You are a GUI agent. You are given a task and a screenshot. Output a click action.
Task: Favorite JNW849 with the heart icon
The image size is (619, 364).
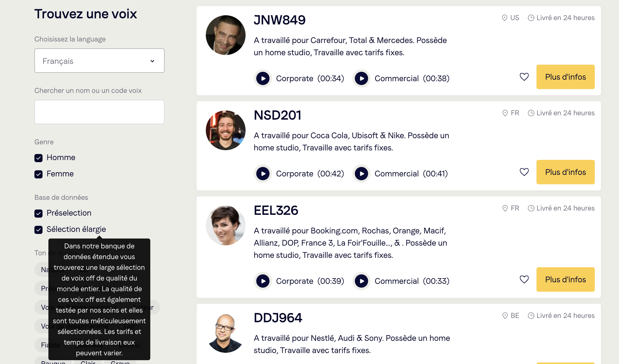pos(524,77)
